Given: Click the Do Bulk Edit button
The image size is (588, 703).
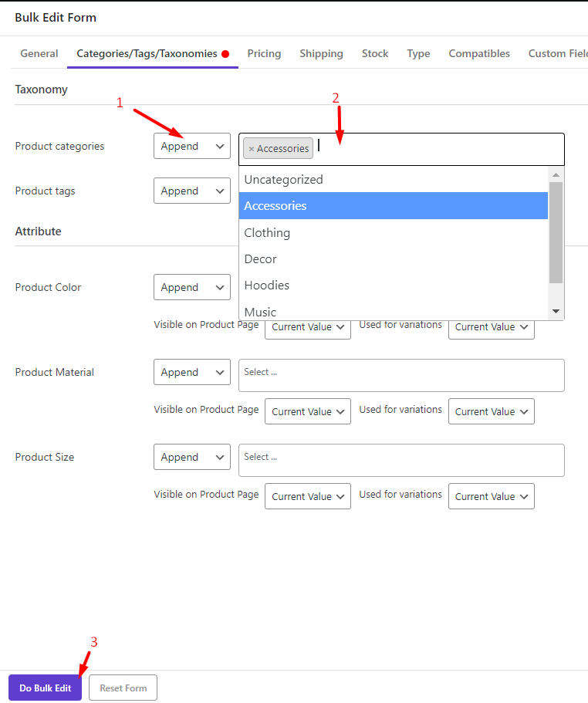Looking at the screenshot, I should (x=45, y=688).
